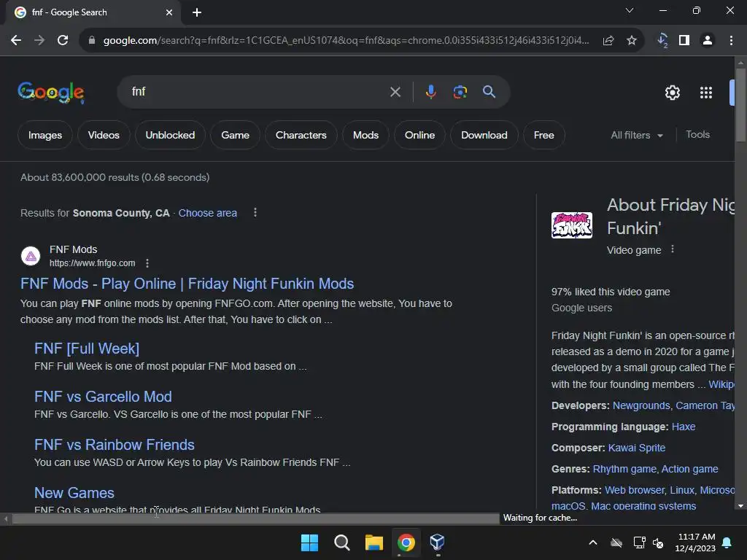Filter results by Images
Screen dimensions: 747x560
pos(45,135)
